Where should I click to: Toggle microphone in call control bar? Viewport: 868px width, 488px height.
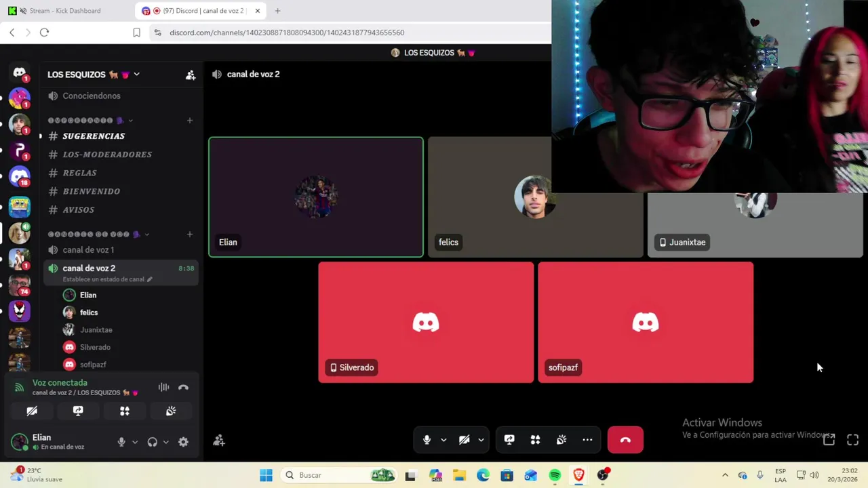click(427, 440)
